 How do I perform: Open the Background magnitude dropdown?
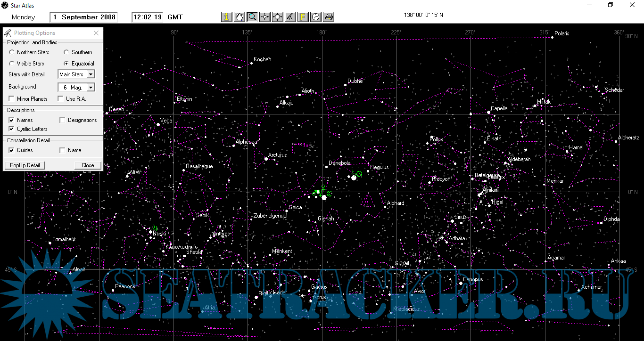[x=91, y=88]
